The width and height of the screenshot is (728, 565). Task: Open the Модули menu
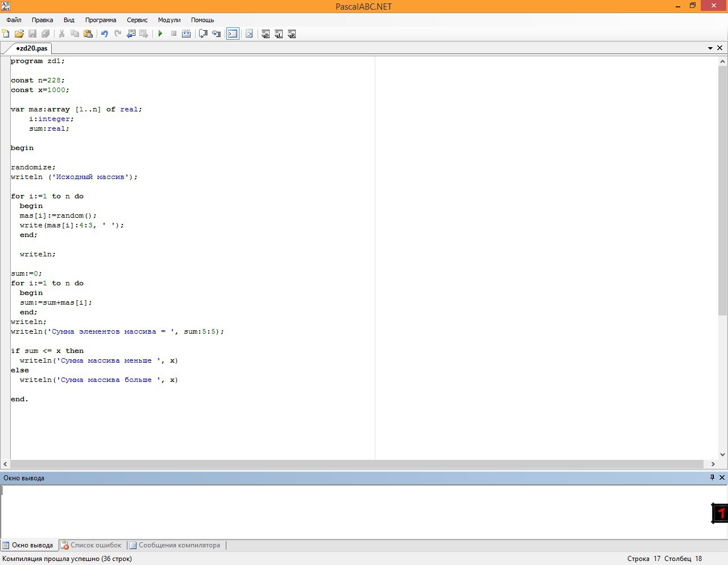pos(169,20)
